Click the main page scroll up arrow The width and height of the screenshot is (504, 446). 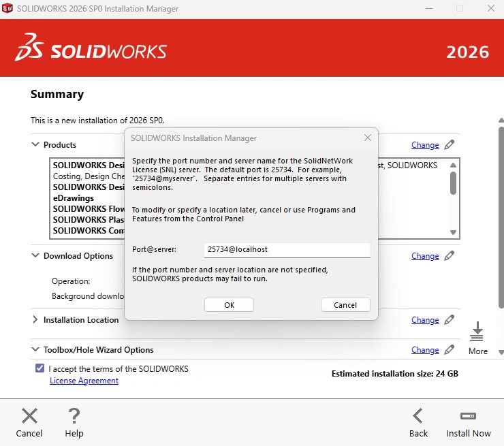pyautogui.click(x=501, y=121)
